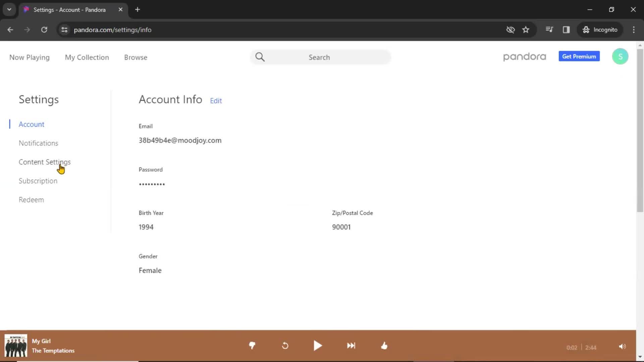Image resolution: width=644 pixels, height=362 pixels.
Task: Close the Pandora settings tab
Action: click(120, 9)
